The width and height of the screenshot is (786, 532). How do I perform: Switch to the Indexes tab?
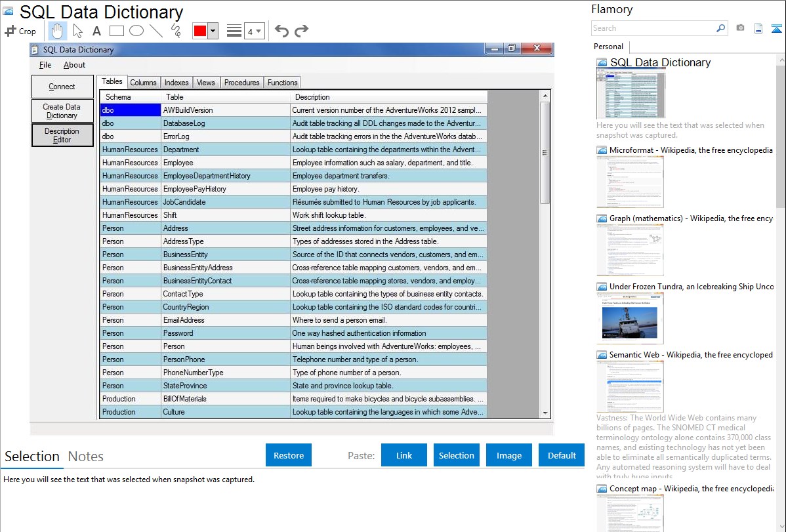[176, 82]
